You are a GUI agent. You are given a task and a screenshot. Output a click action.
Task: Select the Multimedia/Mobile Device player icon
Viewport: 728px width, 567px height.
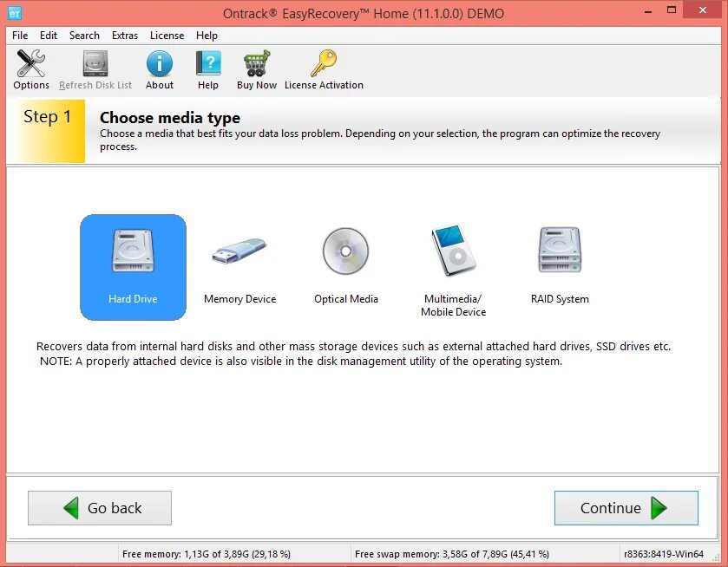[453, 251]
